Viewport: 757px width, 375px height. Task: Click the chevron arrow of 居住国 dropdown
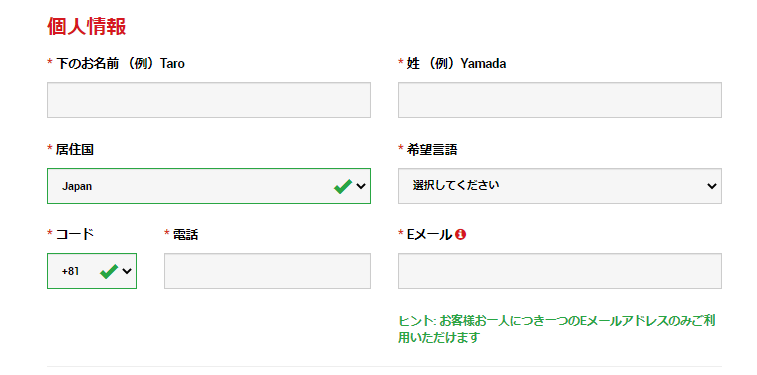[361, 186]
